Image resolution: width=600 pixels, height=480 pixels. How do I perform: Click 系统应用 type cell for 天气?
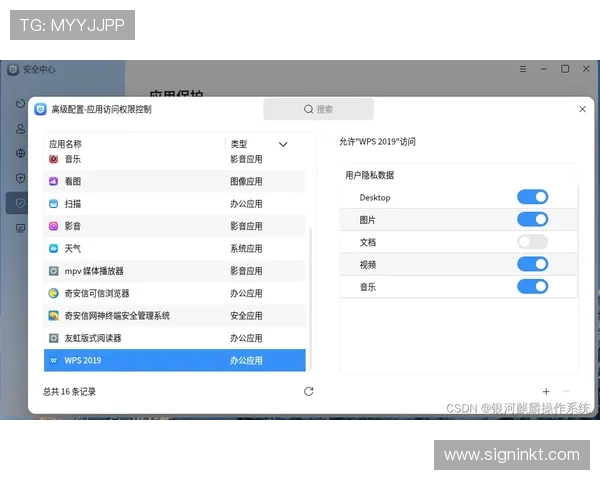coord(246,248)
